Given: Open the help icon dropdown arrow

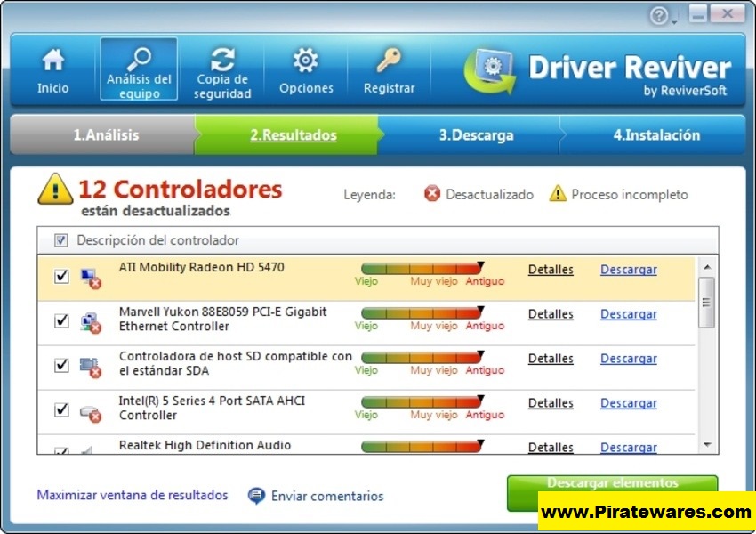Looking at the screenshot, I should pyautogui.click(x=674, y=21).
